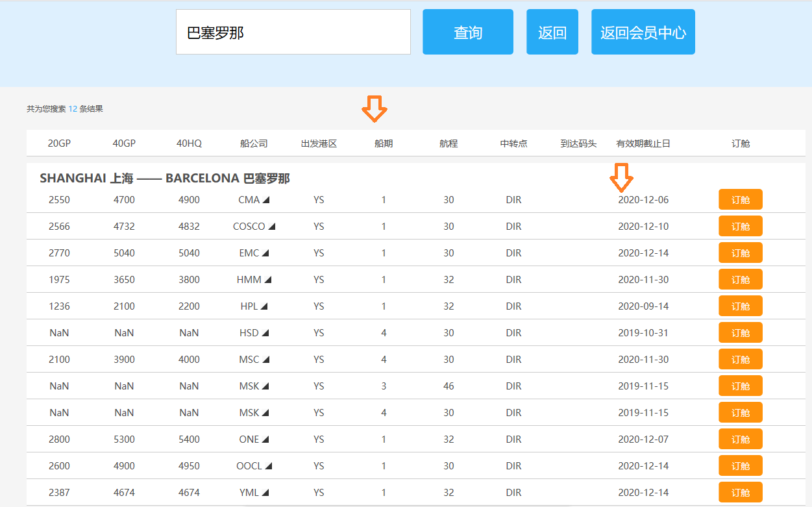The height and width of the screenshot is (507, 812).
Task: Click COSCO 40GP price 4732
Action: (x=124, y=227)
